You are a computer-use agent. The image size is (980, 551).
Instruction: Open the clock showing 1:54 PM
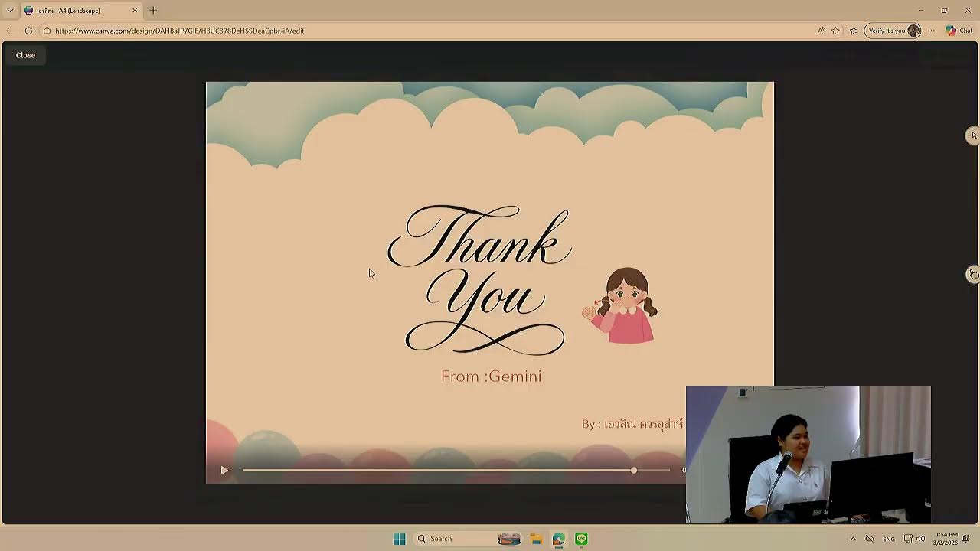coord(946,539)
